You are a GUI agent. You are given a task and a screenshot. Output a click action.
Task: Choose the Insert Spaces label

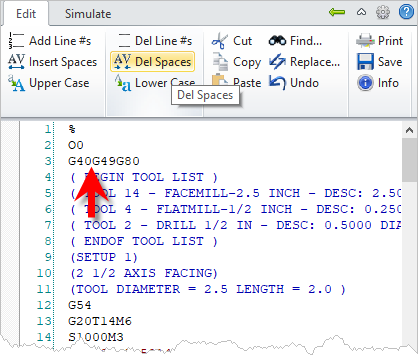point(63,62)
